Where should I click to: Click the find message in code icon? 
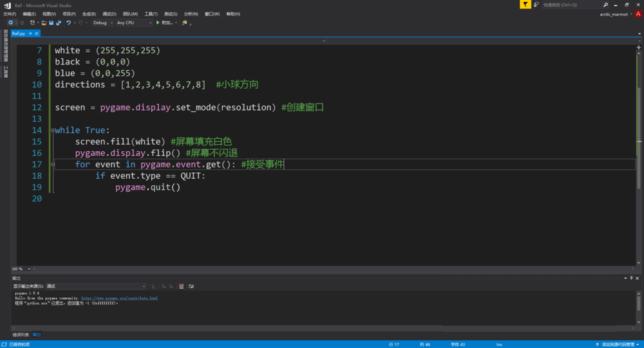pos(154,286)
